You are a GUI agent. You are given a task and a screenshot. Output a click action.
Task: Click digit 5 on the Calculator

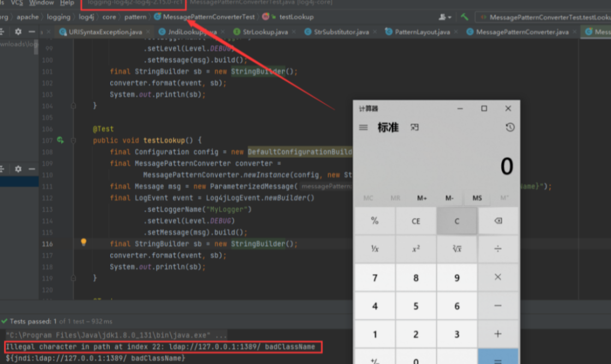tap(416, 306)
